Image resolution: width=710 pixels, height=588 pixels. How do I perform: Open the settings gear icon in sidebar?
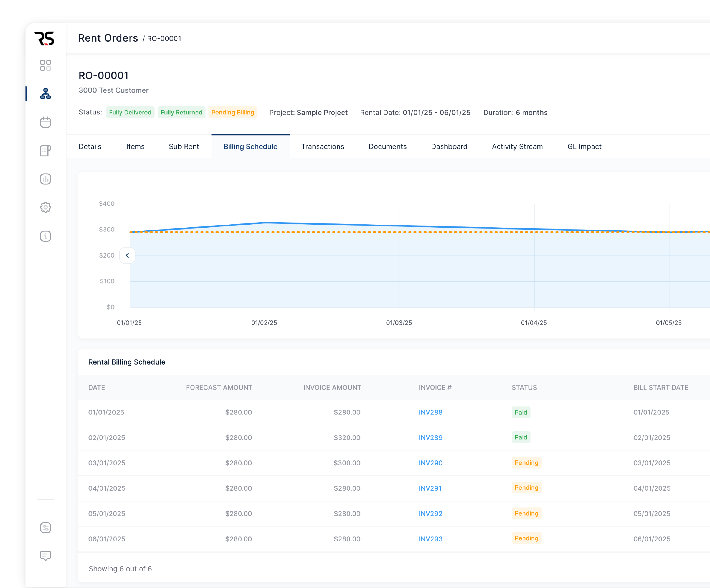(x=46, y=207)
